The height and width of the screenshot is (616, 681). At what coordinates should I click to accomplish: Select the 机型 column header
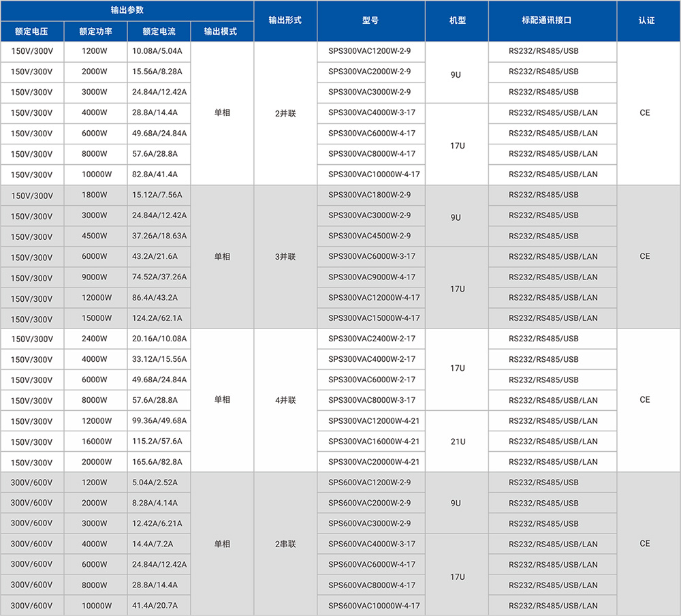457,20
